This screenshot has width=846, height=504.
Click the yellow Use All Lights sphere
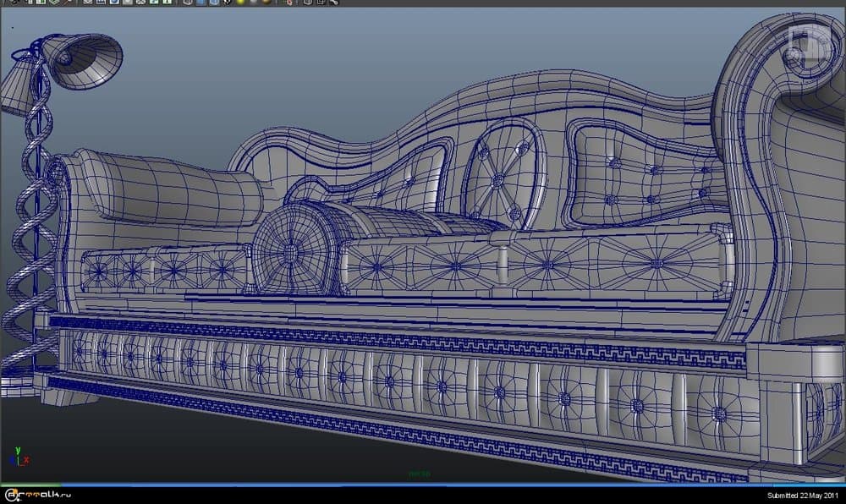tap(239, 3)
